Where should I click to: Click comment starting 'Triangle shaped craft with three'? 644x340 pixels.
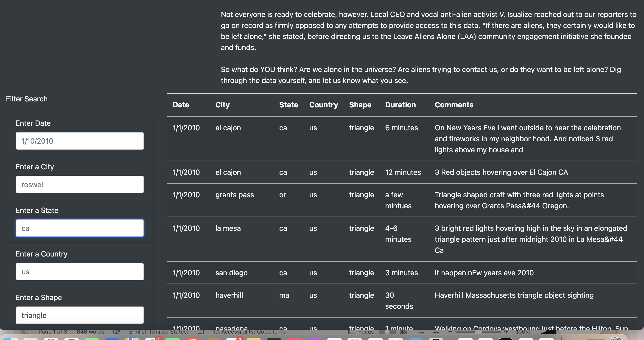[519, 200]
